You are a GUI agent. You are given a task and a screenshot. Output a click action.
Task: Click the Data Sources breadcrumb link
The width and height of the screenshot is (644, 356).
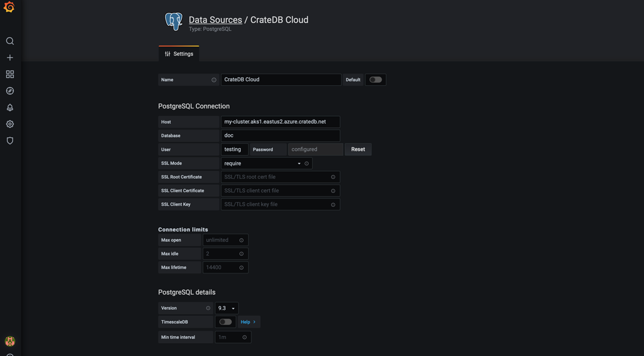[215, 20]
